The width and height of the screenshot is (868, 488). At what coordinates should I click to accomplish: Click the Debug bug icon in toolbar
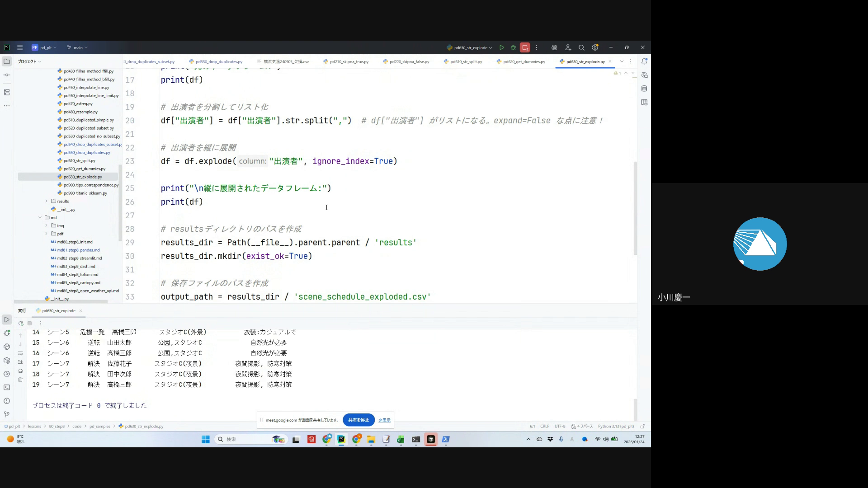(513, 47)
